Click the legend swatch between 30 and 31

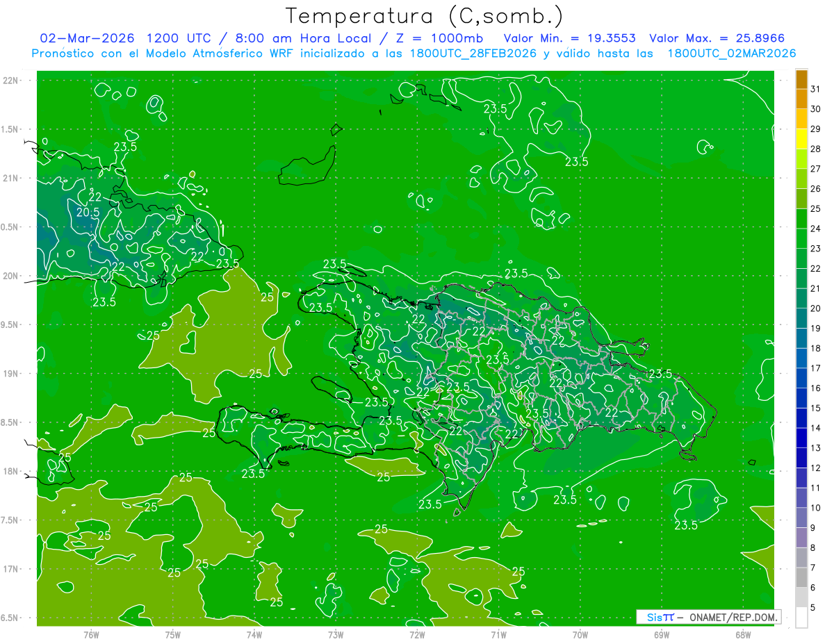click(x=801, y=99)
